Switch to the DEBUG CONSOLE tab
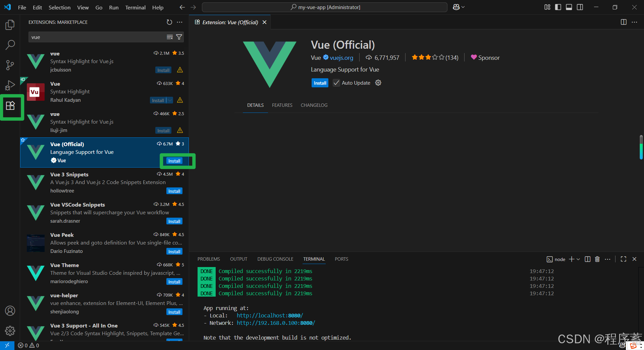This screenshot has height=350, width=644. tap(275, 259)
